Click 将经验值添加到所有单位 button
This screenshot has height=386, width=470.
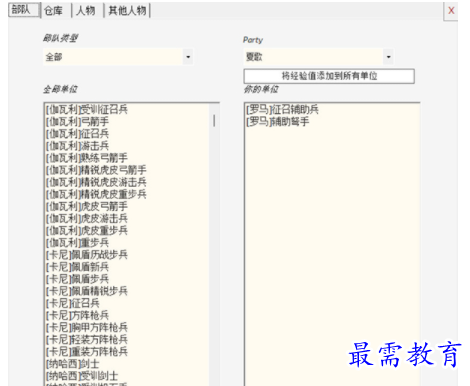pos(329,76)
